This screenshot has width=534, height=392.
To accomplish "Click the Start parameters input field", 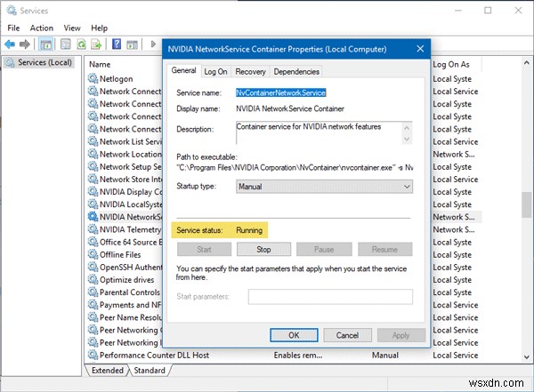I will (330, 297).
